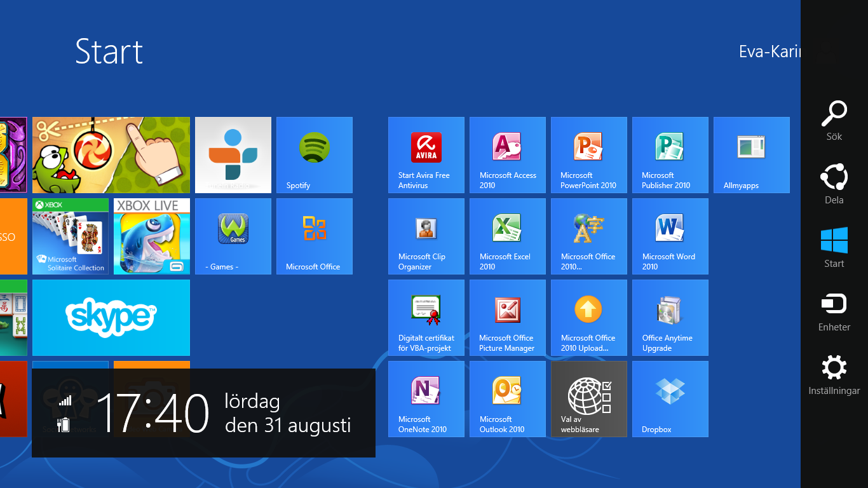Open the partially visible Mahjong tile
The width and height of the screenshot is (868, 488).
[13, 318]
